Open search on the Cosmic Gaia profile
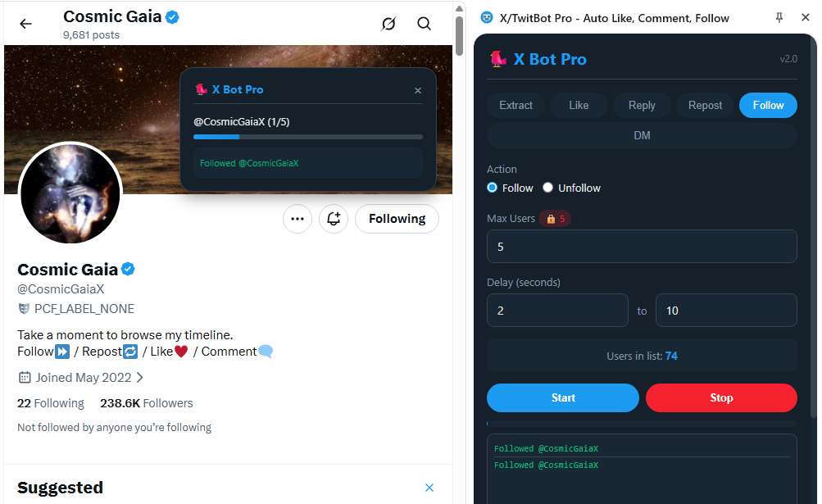The width and height of the screenshot is (822, 504). (x=425, y=24)
